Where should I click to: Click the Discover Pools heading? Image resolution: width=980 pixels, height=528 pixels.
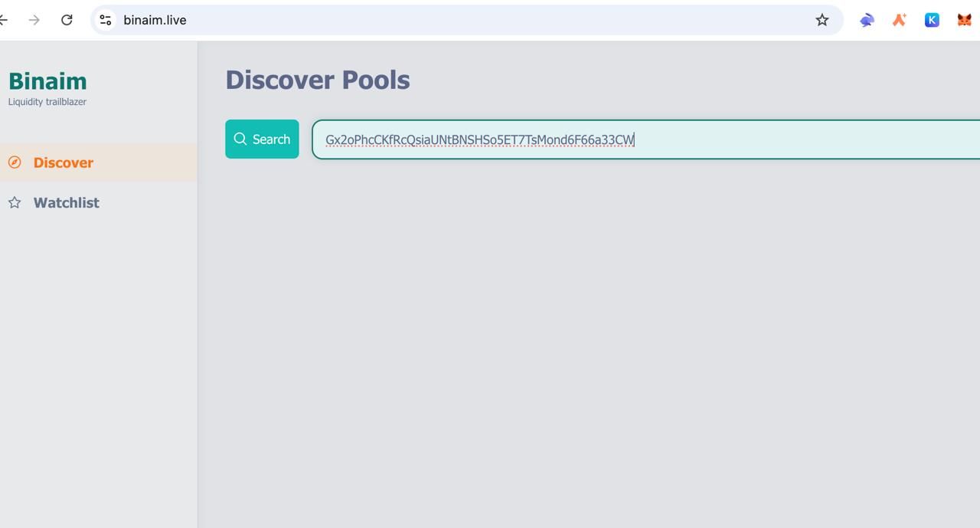pyautogui.click(x=318, y=80)
